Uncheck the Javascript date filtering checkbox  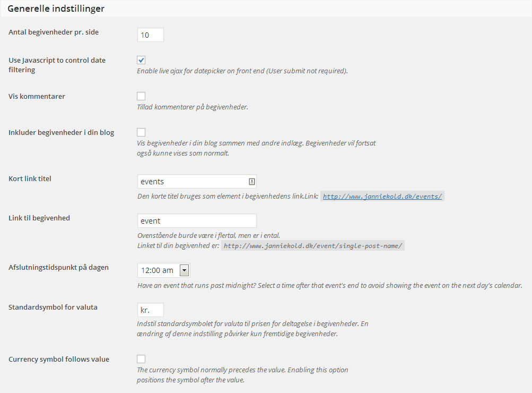pos(141,60)
